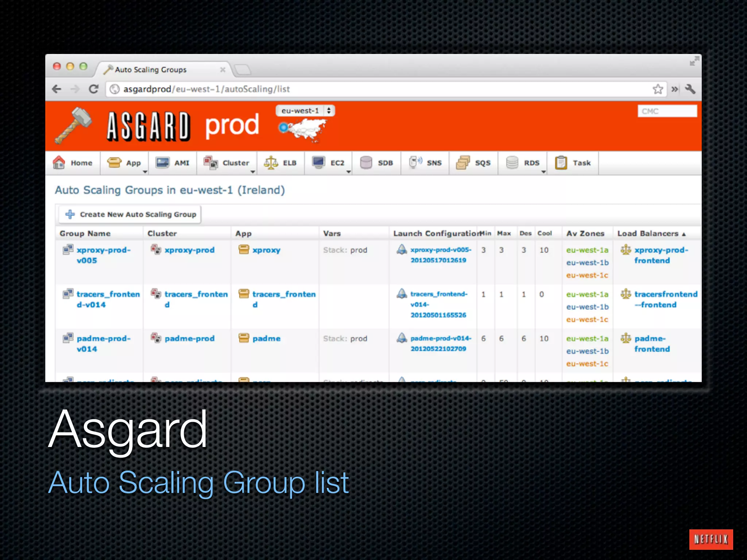
Task: Open the Home menu item
Action: pyautogui.click(x=73, y=163)
